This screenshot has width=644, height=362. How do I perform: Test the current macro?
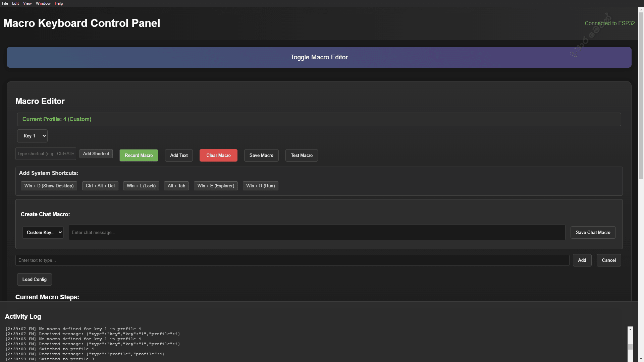pyautogui.click(x=301, y=155)
